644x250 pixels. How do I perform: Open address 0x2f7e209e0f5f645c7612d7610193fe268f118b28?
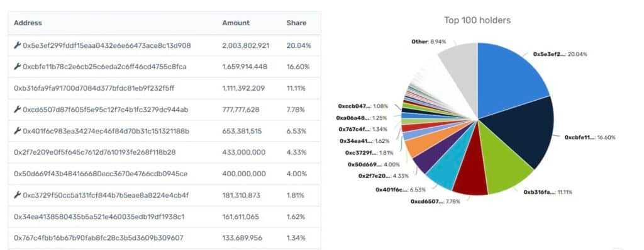pos(94,152)
